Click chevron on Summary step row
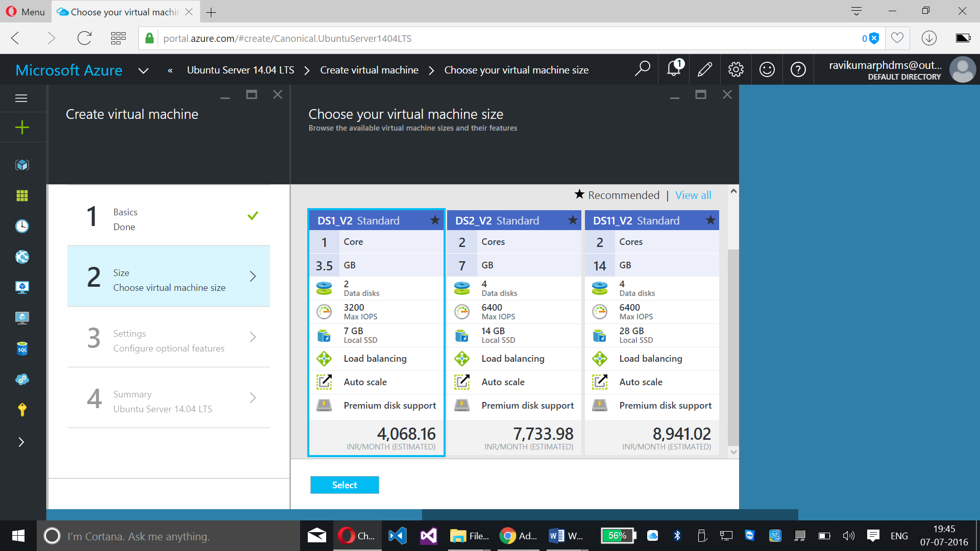The height and width of the screenshot is (551, 980). 253,397
